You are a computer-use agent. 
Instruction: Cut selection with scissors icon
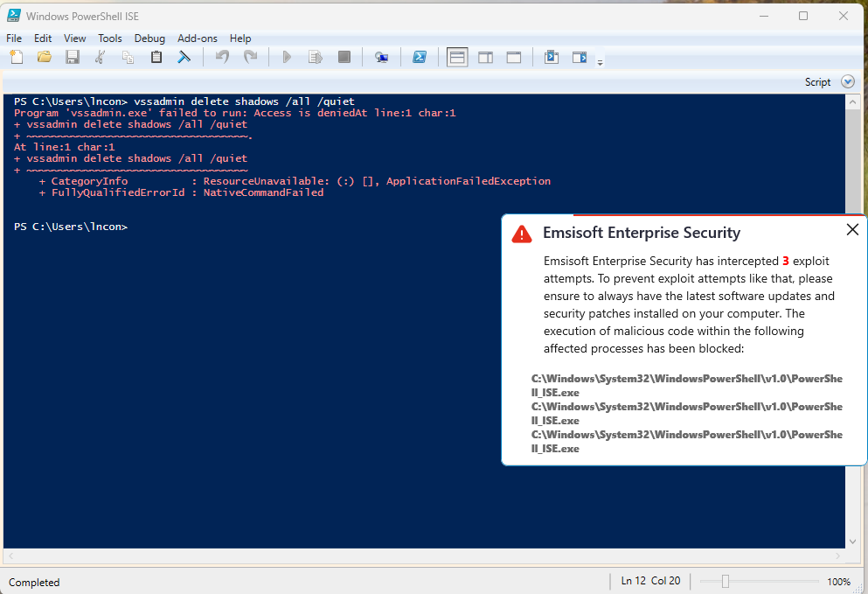point(101,57)
